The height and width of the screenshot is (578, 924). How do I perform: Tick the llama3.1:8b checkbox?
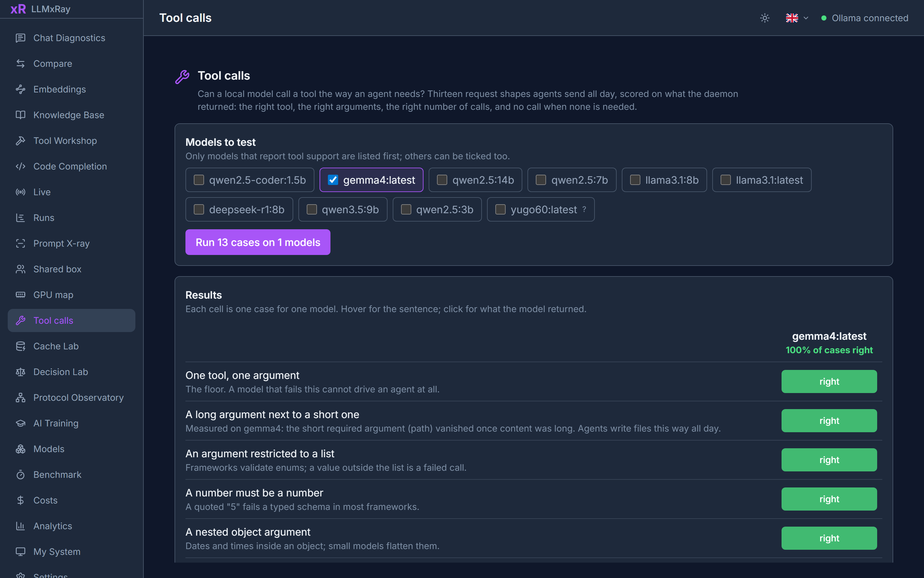(635, 180)
